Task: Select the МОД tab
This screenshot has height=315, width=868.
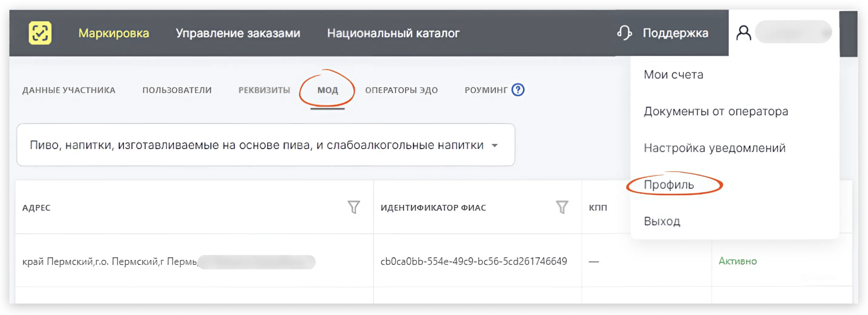Action: pos(327,90)
